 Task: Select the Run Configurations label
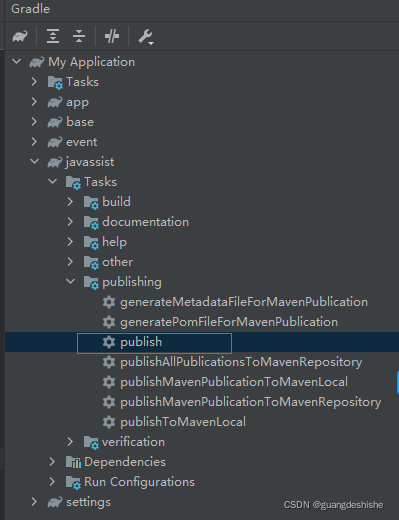coord(139,482)
